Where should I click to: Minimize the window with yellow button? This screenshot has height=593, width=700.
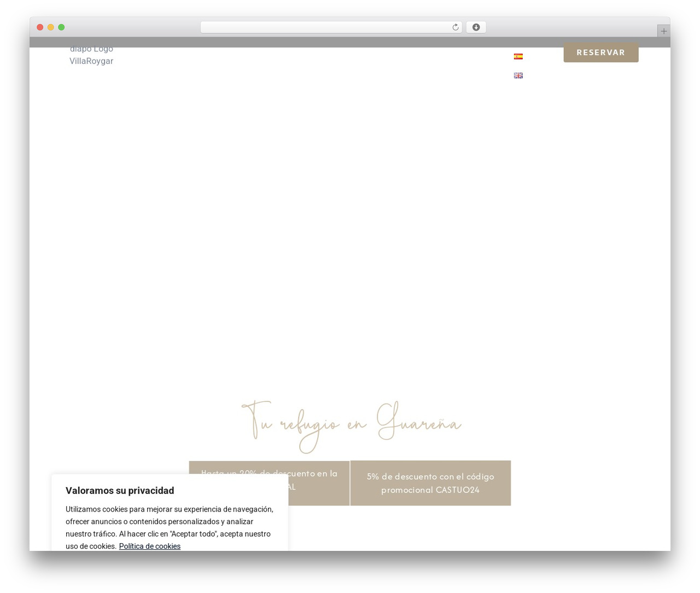50,27
